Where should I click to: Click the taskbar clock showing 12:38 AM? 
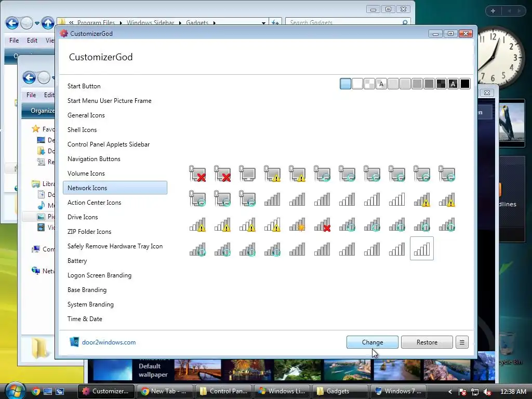click(x=513, y=392)
